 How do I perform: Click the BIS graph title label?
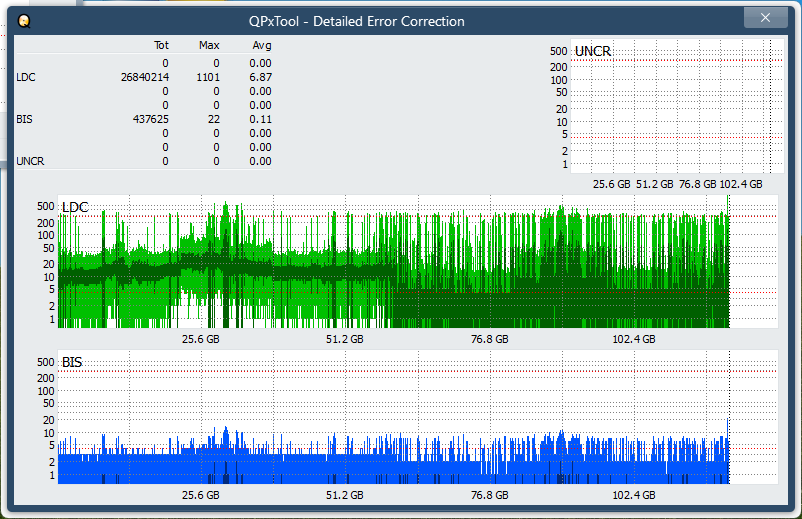click(x=72, y=362)
